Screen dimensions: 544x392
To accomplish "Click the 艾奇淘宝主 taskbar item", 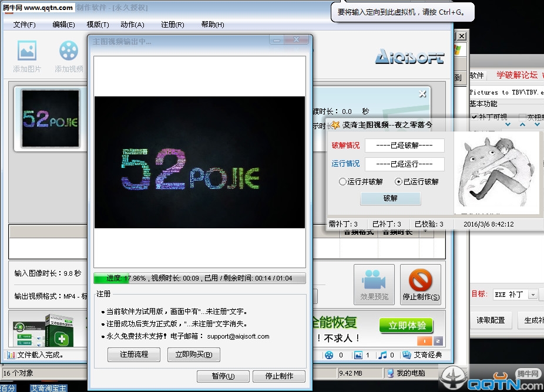I will pyautogui.click(x=48, y=388).
